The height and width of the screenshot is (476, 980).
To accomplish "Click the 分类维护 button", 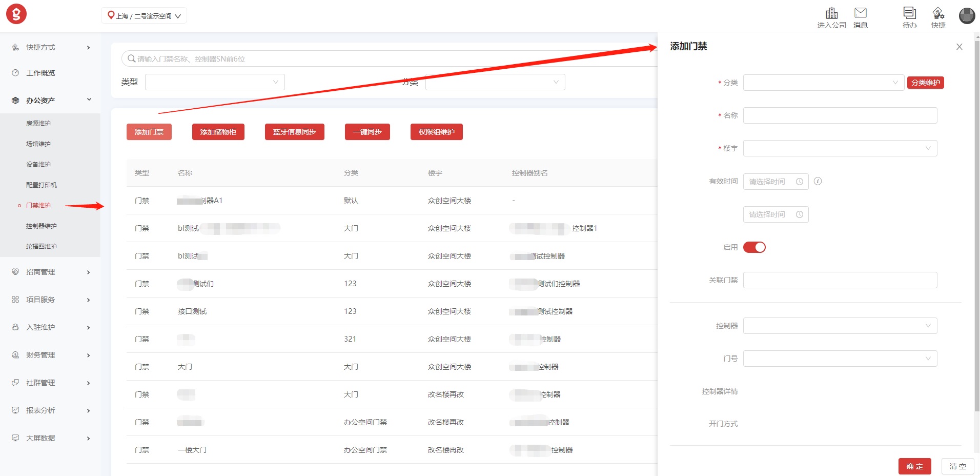I will coord(925,83).
